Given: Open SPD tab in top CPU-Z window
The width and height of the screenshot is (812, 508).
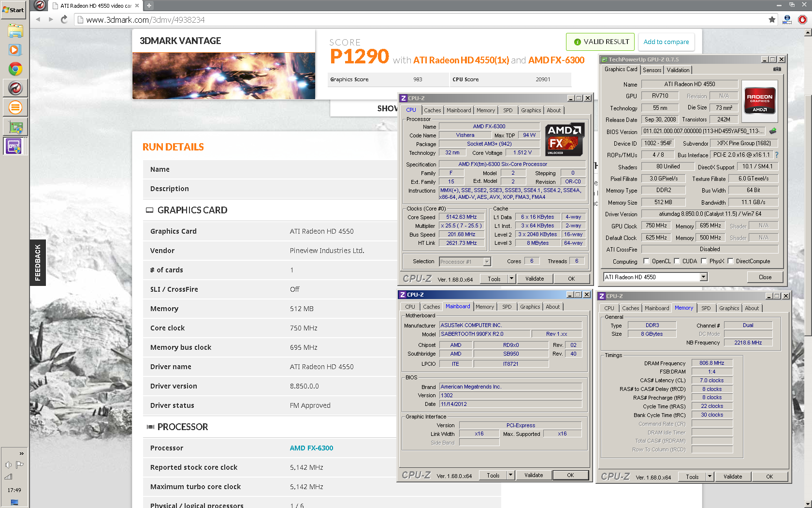Looking at the screenshot, I should click(x=507, y=110).
